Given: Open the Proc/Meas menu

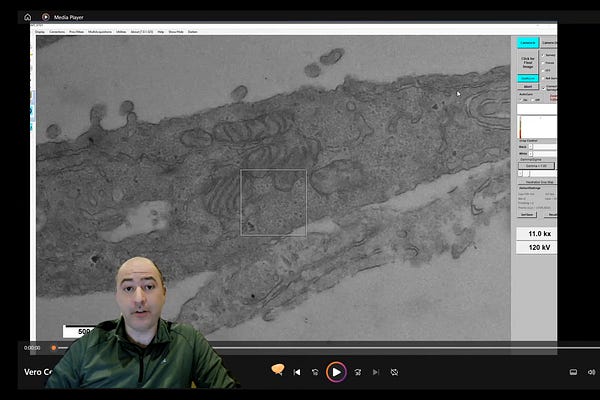Looking at the screenshot, I should click(x=77, y=32).
